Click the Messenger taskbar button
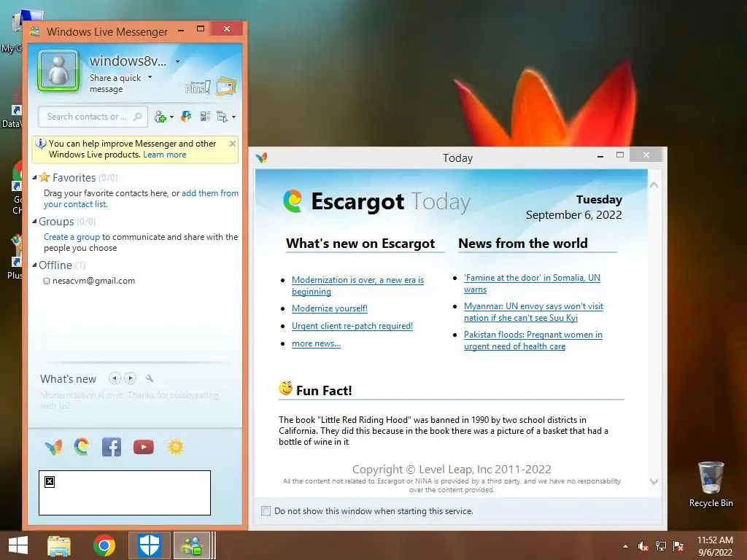The width and height of the screenshot is (747, 560). click(x=193, y=545)
